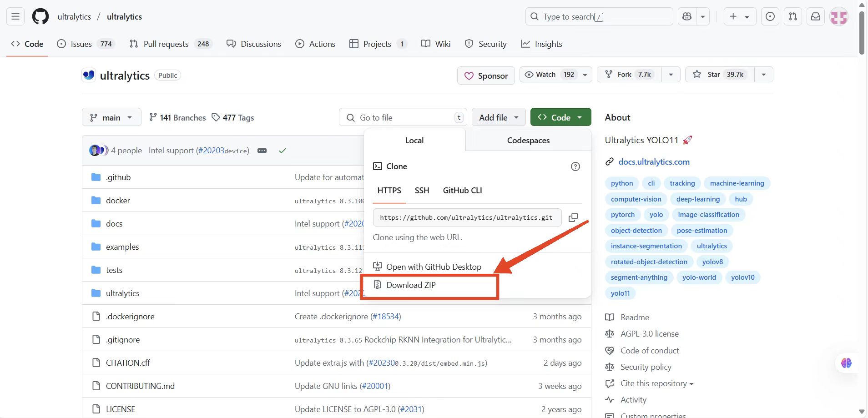This screenshot has height=418, width=868.
Task: Open the .github folder
Action: (x=118, y=177)
